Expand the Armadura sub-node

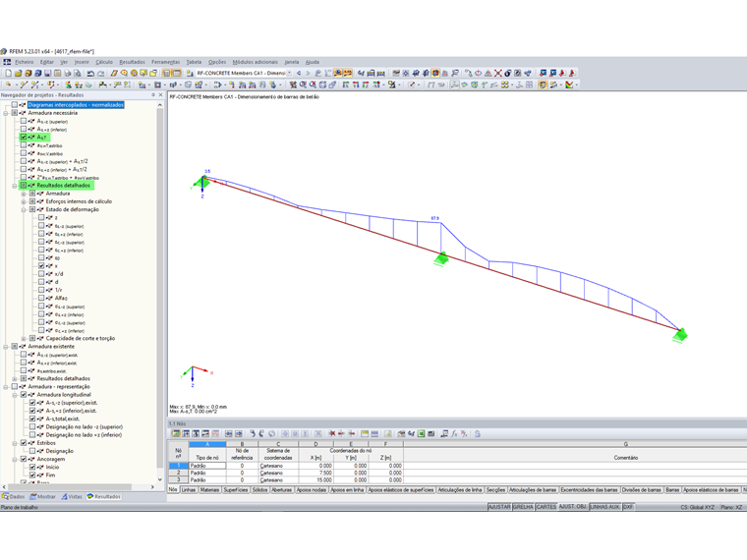pos(24,194)
